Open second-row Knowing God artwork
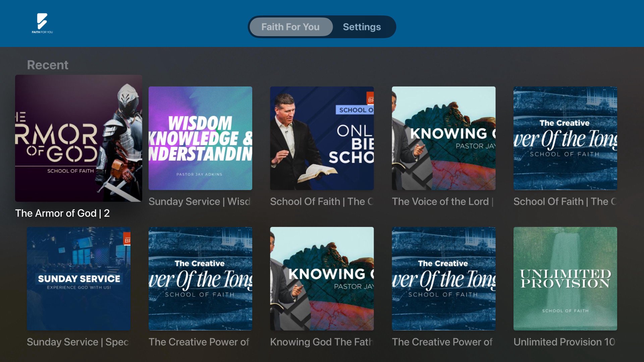The width and height of the screenshot is (644, 362). [x=322, y=279]
